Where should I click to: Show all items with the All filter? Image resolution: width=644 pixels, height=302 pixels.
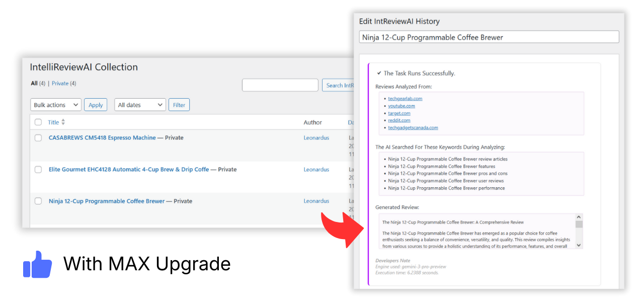click(x=34, y=84)
